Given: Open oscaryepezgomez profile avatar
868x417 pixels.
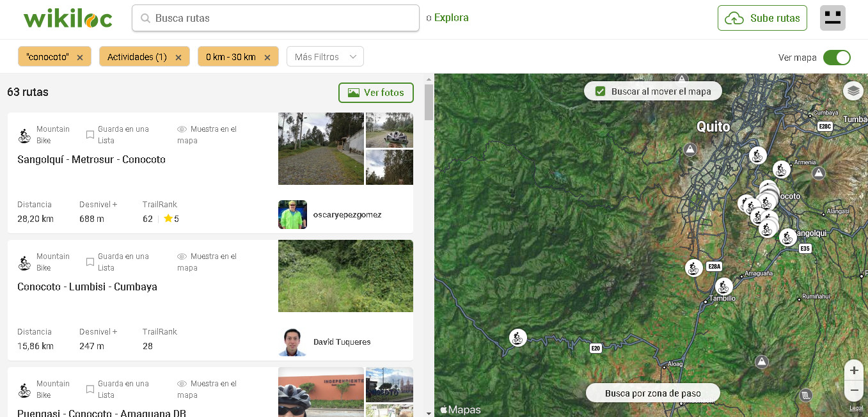Looking at the screenshot, I should pos(292,215).
